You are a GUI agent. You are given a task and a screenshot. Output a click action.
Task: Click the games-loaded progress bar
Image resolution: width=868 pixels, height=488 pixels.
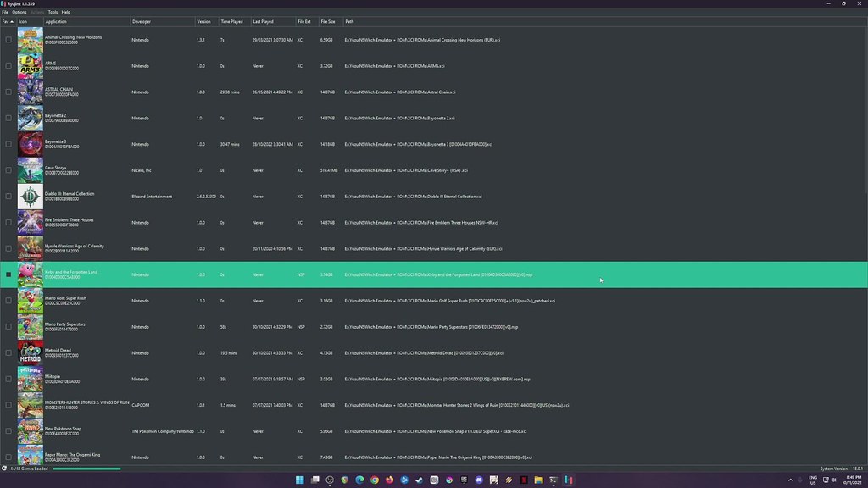coord(87,469)
